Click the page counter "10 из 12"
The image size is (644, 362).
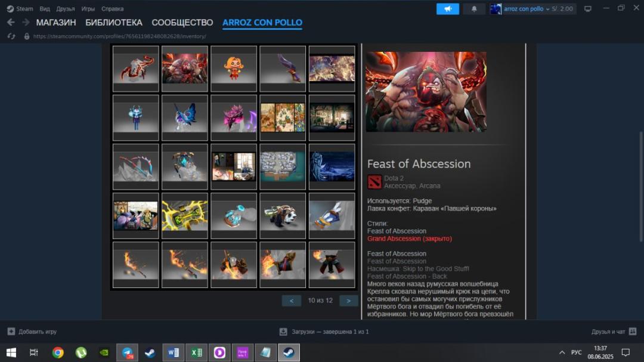(x=320, y=301)
